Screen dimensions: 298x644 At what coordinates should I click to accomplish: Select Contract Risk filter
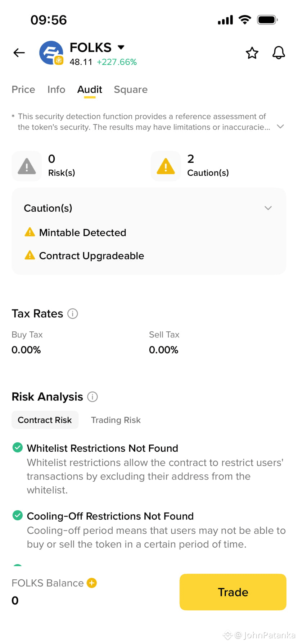pos(45,420)
